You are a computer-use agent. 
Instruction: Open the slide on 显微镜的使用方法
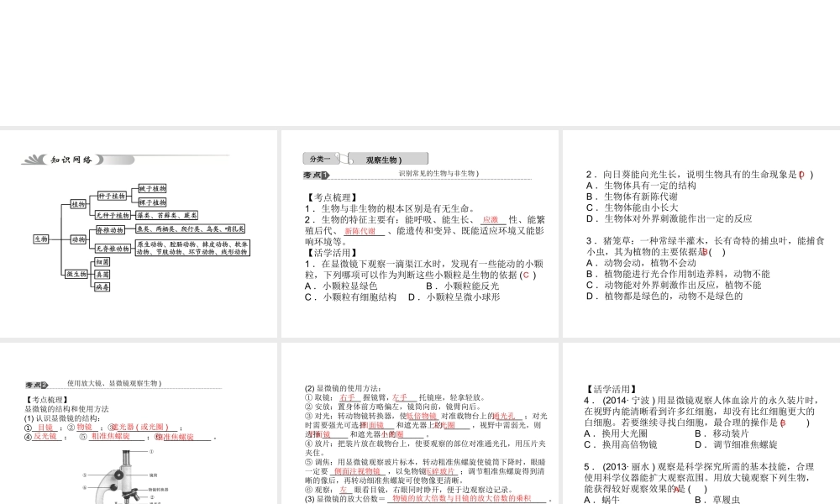click(419, 423)
